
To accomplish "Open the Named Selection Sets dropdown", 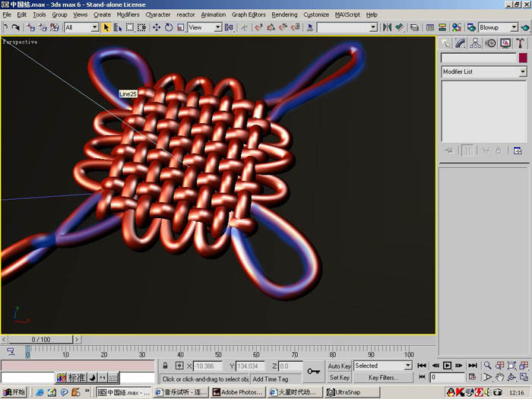I will [x=347, y=27].
